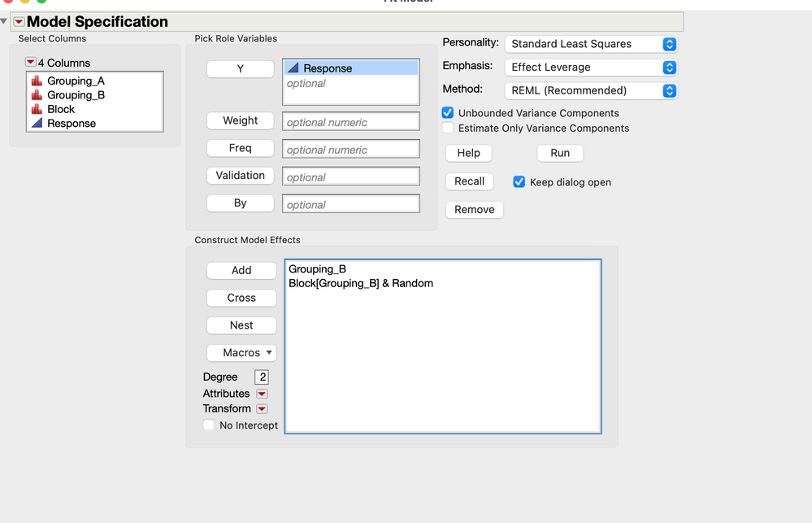Screen dimensions: 812x523
Task: Open the Transform red triangle menu
Action: coord(262,408)
